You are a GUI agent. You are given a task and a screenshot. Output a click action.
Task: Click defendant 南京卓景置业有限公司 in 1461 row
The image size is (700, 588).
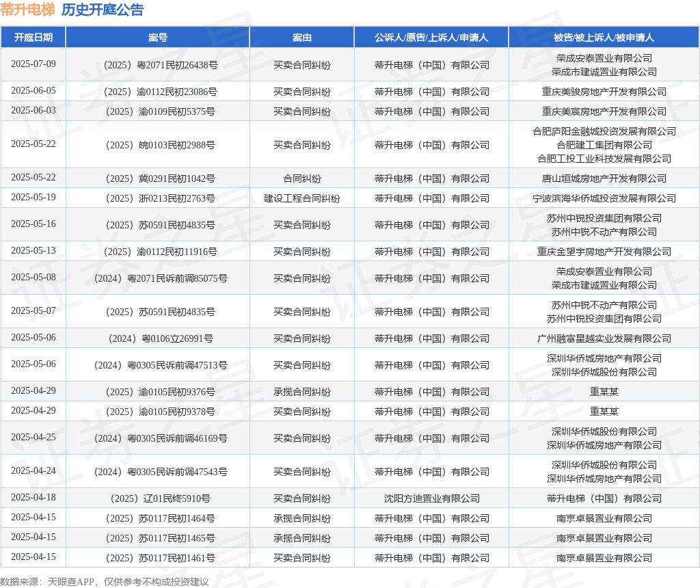(604, 558)
